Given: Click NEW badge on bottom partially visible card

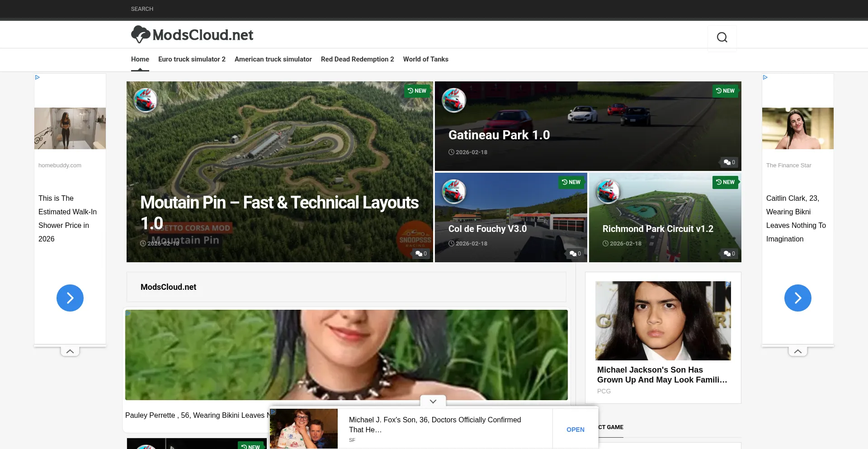Looking at the screenshot, I should click(251, 446).
